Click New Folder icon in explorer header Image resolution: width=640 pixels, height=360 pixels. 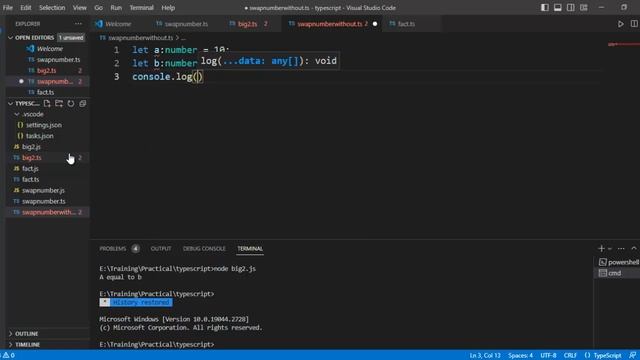(59, 103)
